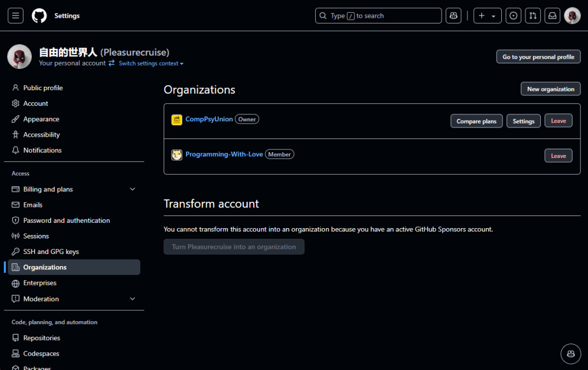Open Pull Requests icon in header

click(533, 16)
